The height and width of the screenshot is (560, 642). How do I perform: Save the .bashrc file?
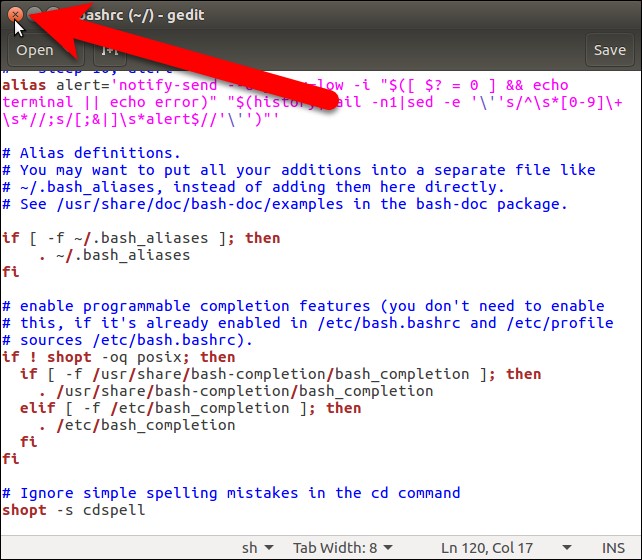pyautogui.click(x=610, y=50)
